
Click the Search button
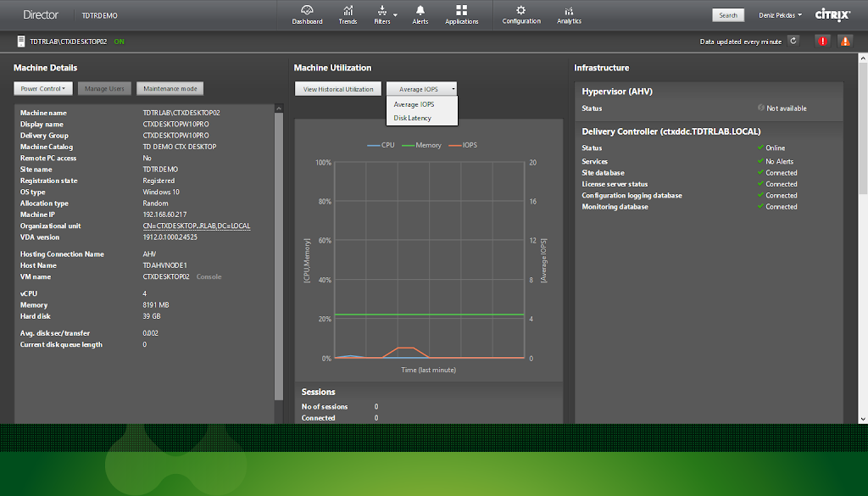(728, 15)
